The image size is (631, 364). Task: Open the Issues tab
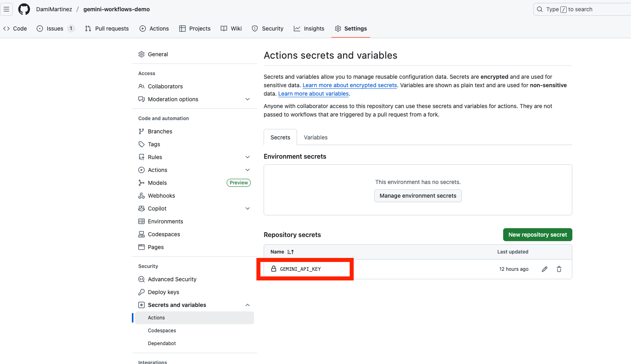(55, 29)
